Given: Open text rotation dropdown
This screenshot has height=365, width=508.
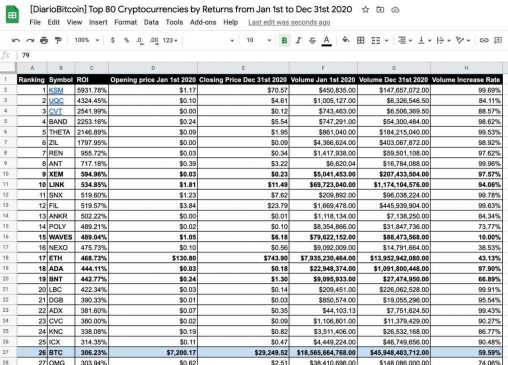Looking at the screenshot, I should [x=463, y=40].
